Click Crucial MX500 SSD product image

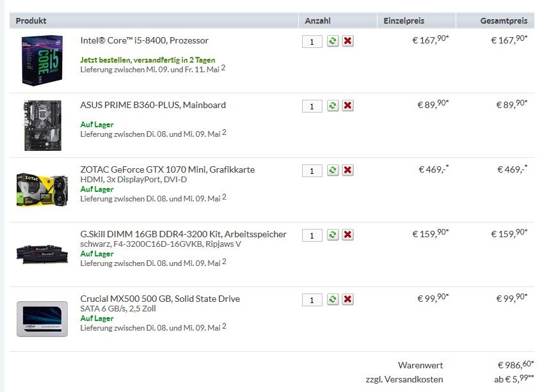[x=42, y=318]
